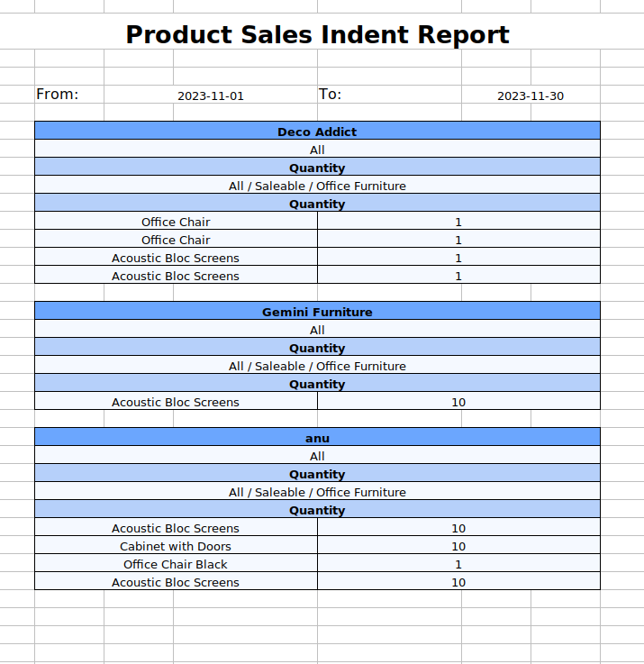This screenshot has width=644, height=664.
Task: Click the Gemini Furniture section header
Action: [317, 312]
